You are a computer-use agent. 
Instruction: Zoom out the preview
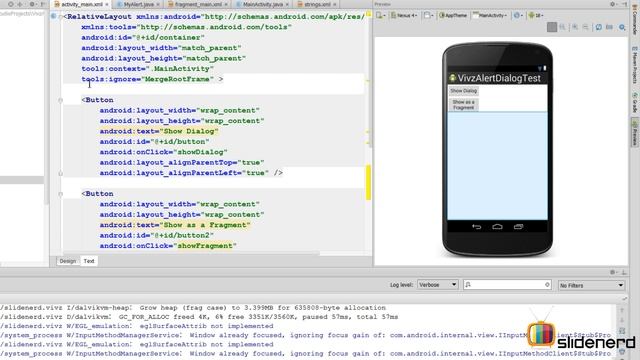pyautogui.click(x=585, y=27)
